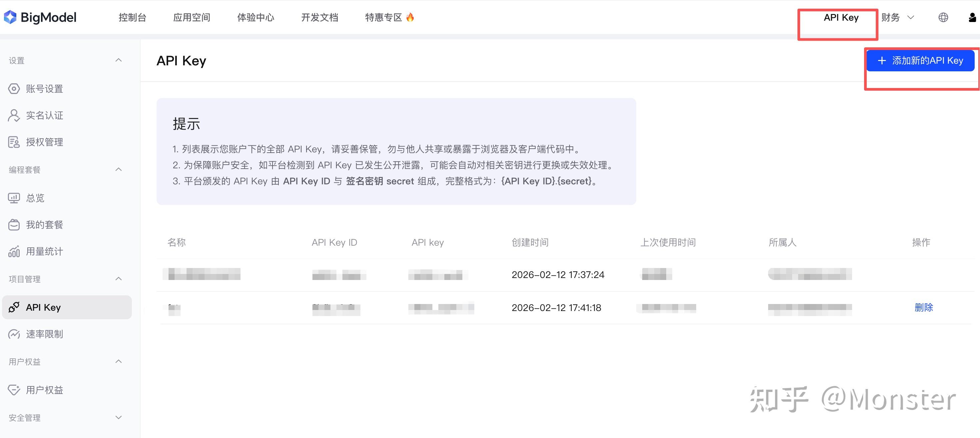Viewport: 980px width, 438px height.
Task: Click the 删除 link for second key
Action: [924, 307]
